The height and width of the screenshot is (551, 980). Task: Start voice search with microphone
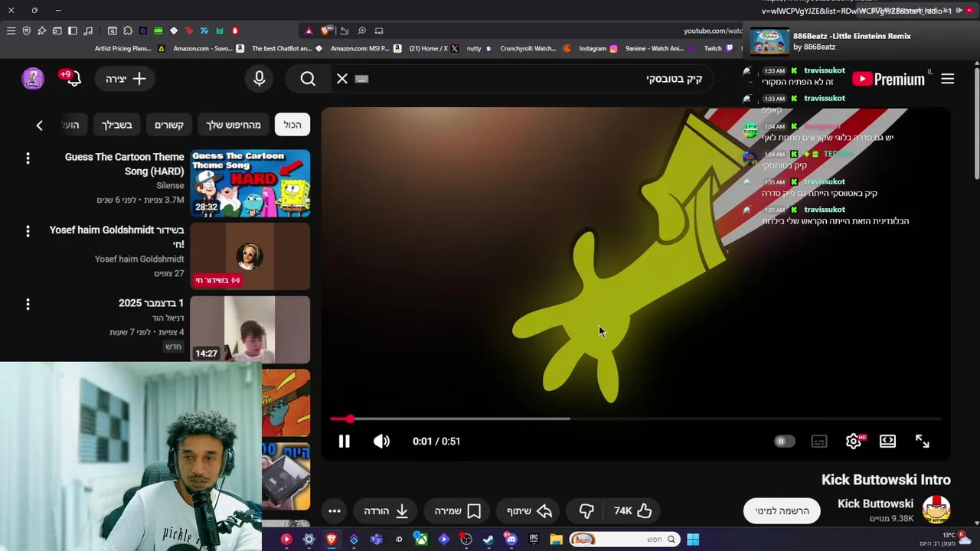(x=260, y=79)
